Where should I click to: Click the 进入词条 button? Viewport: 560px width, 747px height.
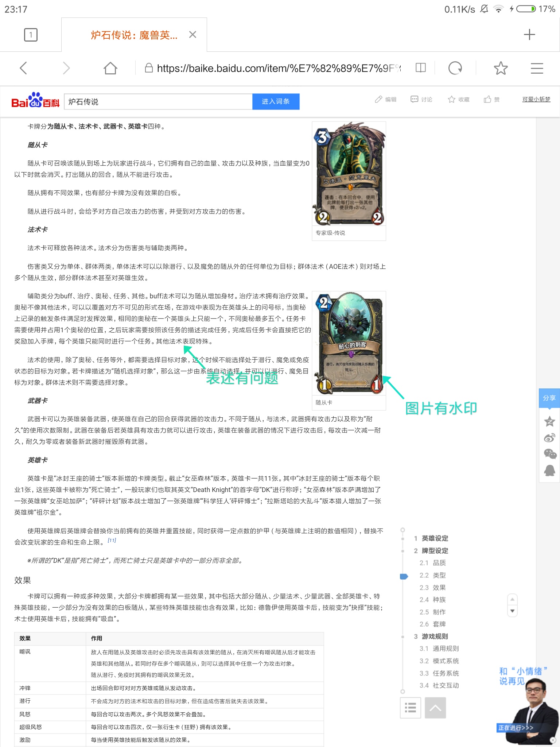coord(276,102)
